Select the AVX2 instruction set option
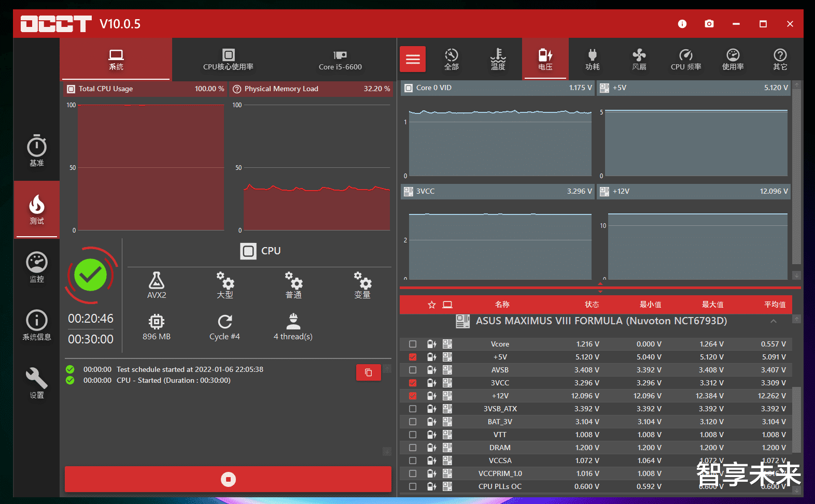This screenshot has width=815, height=504. (157, 285)
